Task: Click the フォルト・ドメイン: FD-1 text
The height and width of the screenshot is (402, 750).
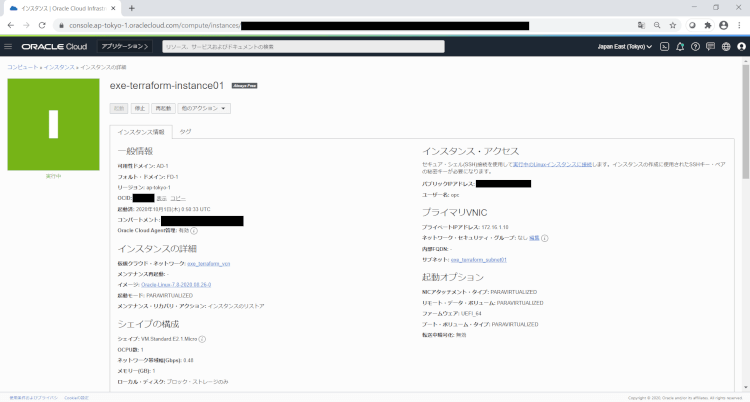Action: 148,177
